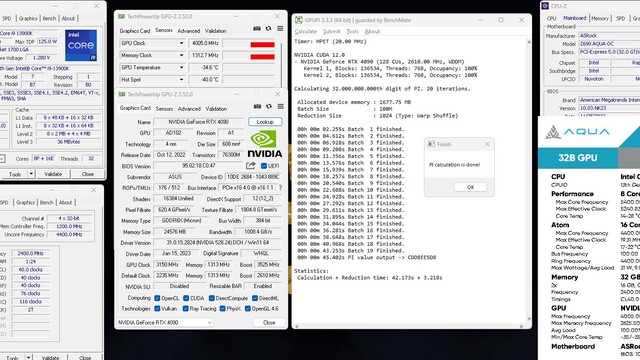The image size is (640, 360).
Task: Click the AQUA logo in the overlay panel
Action: click(x=578, y=132)
